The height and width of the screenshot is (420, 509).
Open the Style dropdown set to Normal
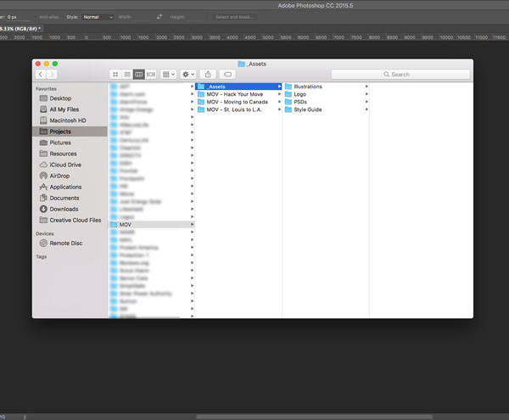tap(98, 17)
